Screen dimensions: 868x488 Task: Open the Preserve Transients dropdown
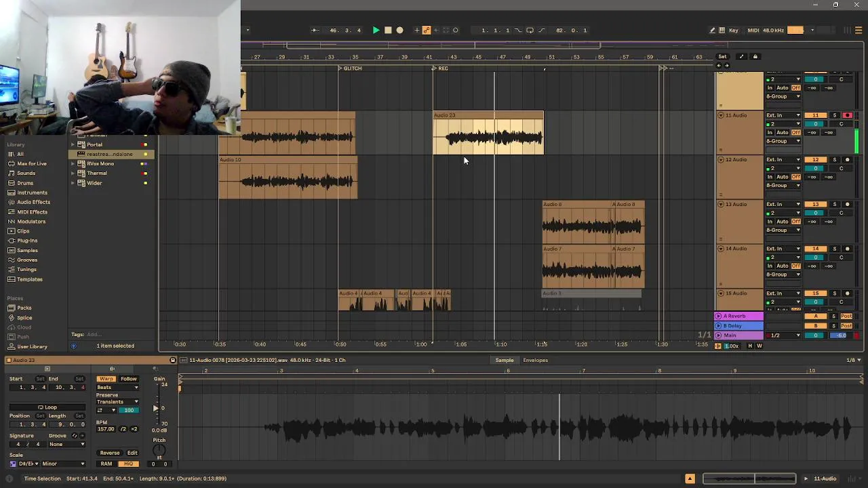coord(118,402)
